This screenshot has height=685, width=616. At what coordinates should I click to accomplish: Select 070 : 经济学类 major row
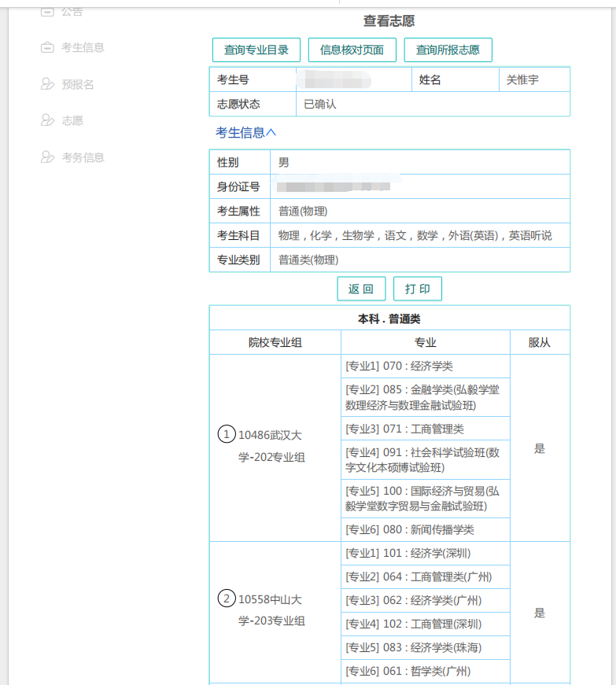click(x=426, y=366)
